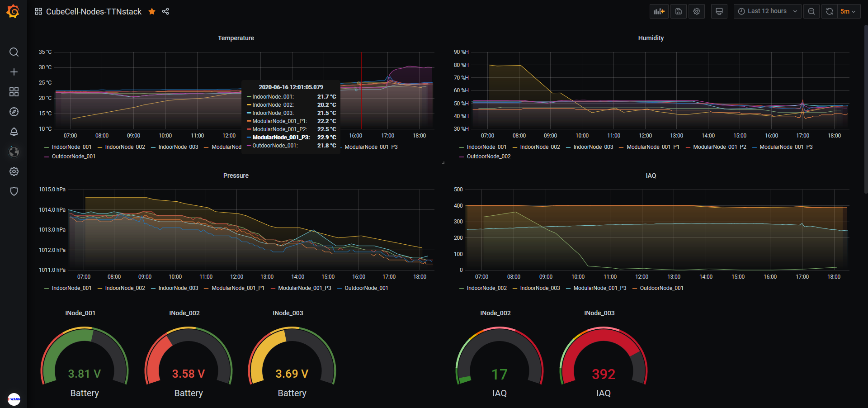The image size is (868, 408).
Task: Toggle OutdoorNode_002 series in Humidity legend
Action: (488, 157)
